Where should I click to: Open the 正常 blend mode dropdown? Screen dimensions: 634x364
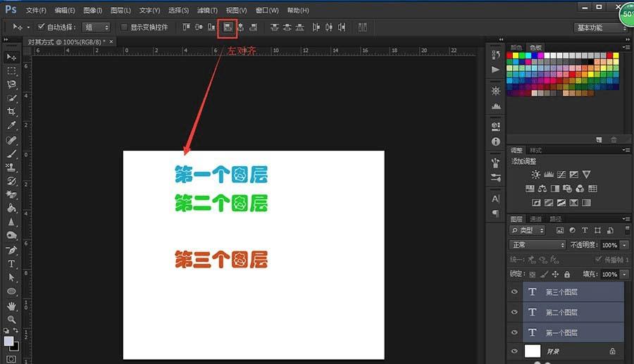(537, 245)
